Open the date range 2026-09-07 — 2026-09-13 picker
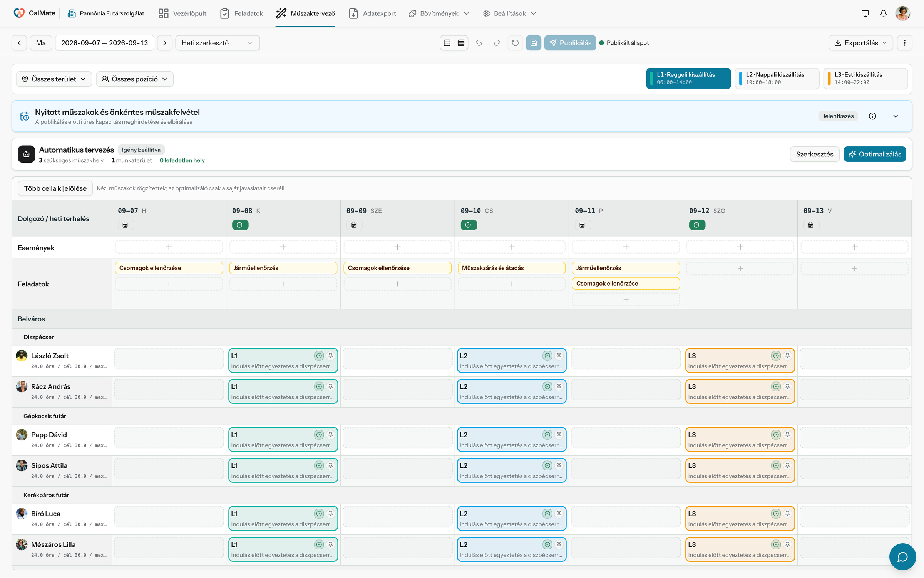The width and height of the screenshot is (924, 578). [x=105, y=43]
